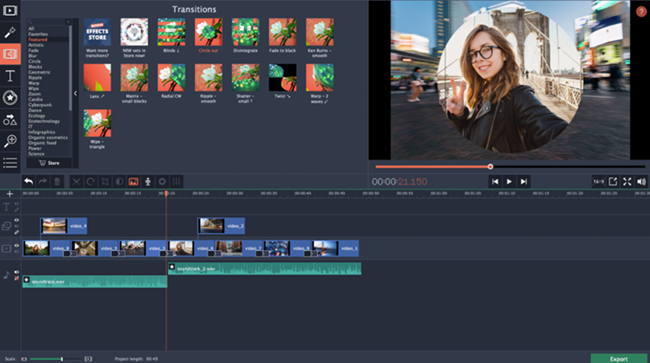Screen dimensions: 650x363
Task: Click the Rotate clip icon
Action: (90, 182)
